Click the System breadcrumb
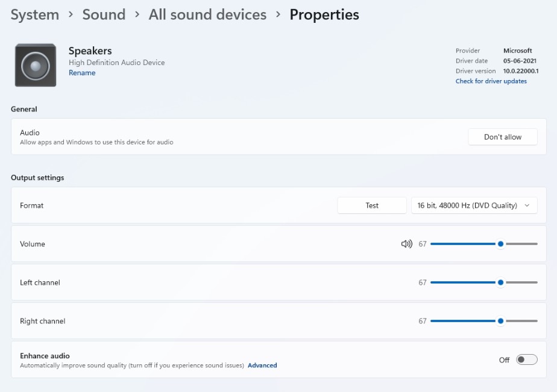The image size is (557, 392). (x=34, y=14)
